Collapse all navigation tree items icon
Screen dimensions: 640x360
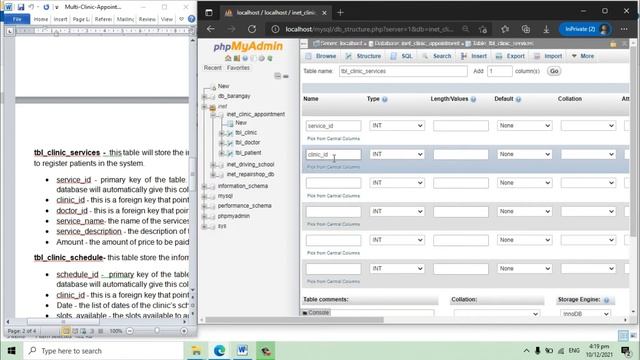pos(278,76)
